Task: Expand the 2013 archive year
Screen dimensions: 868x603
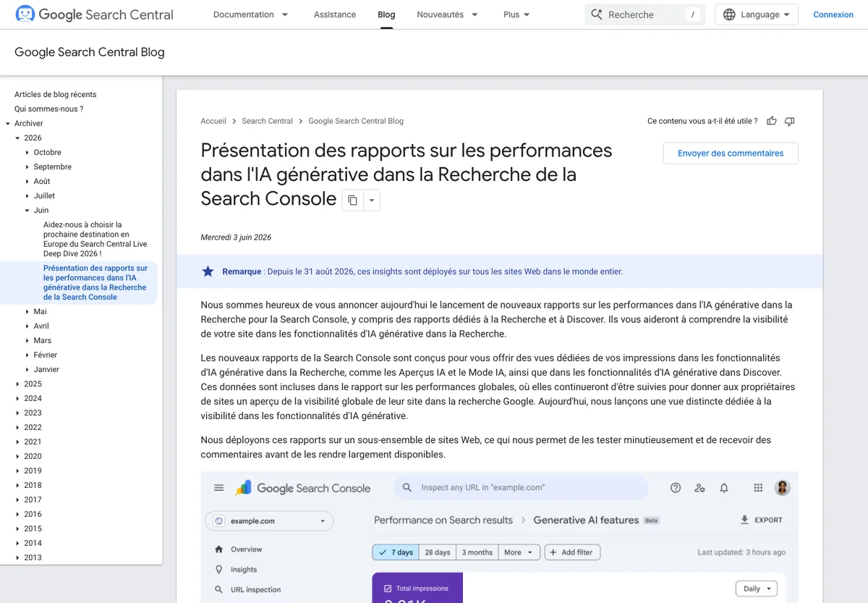Action: tap(17, 557)
